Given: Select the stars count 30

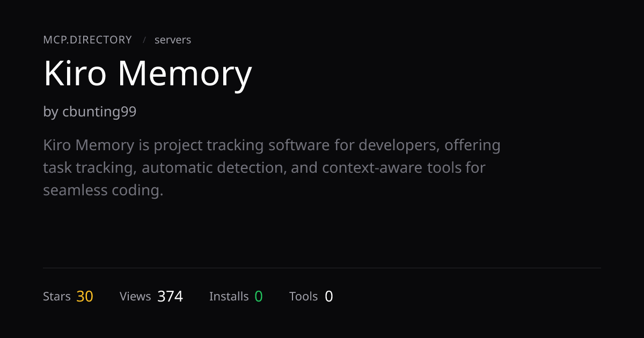Looking at the screenshot, I should pos(85,296).
